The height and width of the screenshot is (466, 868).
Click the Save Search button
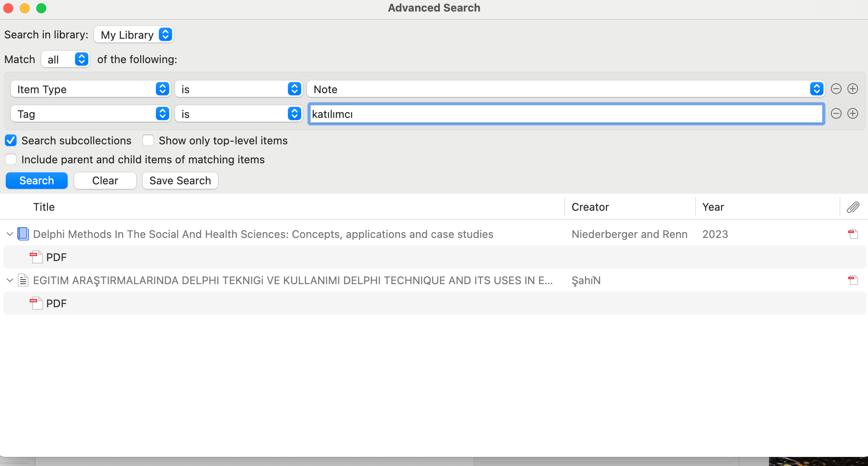point(180,181)
